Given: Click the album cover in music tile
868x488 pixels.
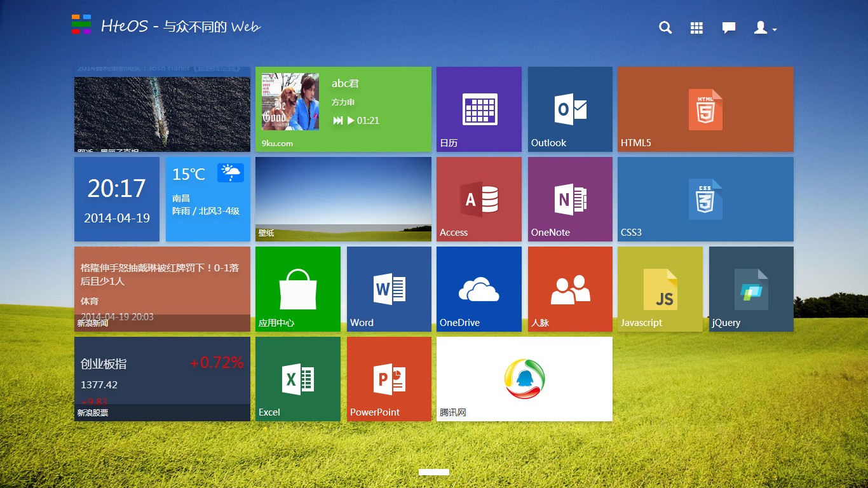Looking at the screenshot, I should click(x=290, y=102).
